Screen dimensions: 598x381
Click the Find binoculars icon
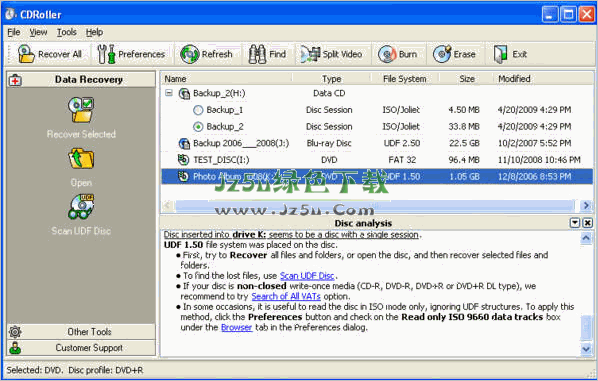(x=257, y=54)
